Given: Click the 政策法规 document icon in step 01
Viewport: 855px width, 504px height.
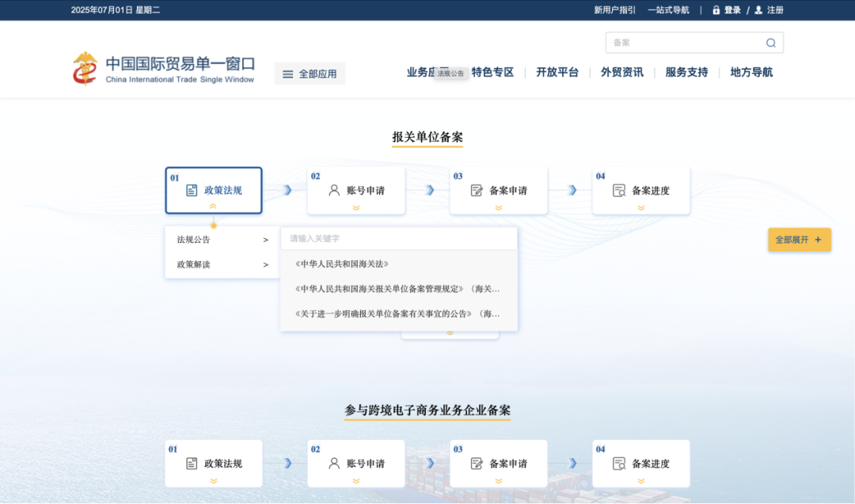Looking at the screenshot, I should [x=190, y=190].
